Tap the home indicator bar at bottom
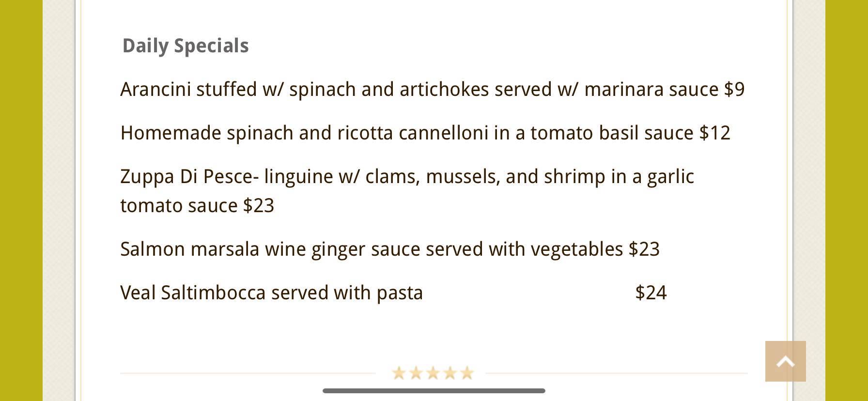 (434, 391)
